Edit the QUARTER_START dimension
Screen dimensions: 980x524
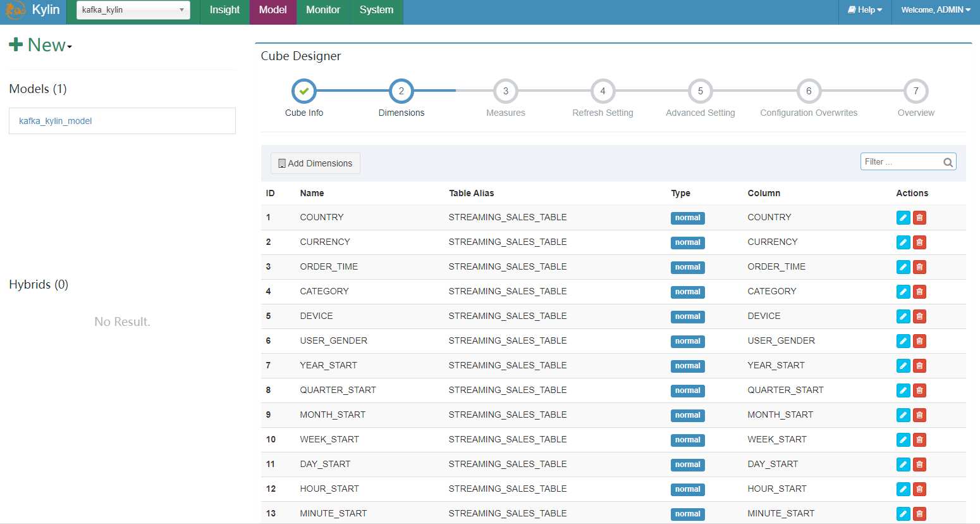pyautogui.click(x=903, y=390)
